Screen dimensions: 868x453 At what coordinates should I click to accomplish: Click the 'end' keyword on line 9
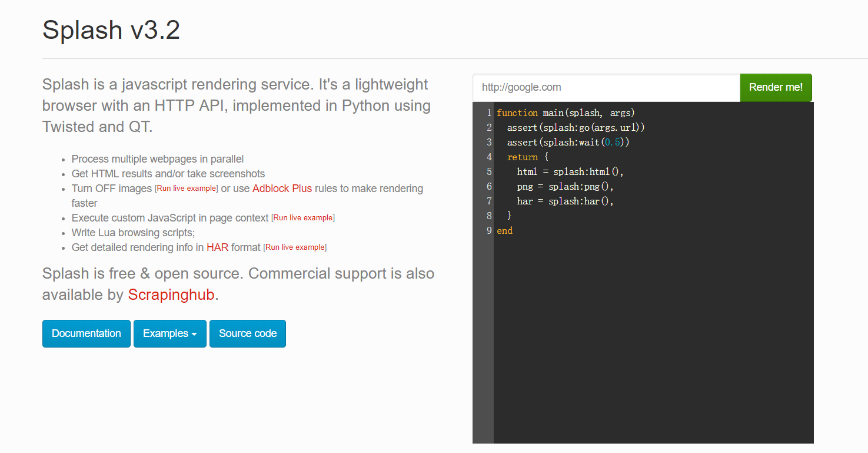pos(504,231)
